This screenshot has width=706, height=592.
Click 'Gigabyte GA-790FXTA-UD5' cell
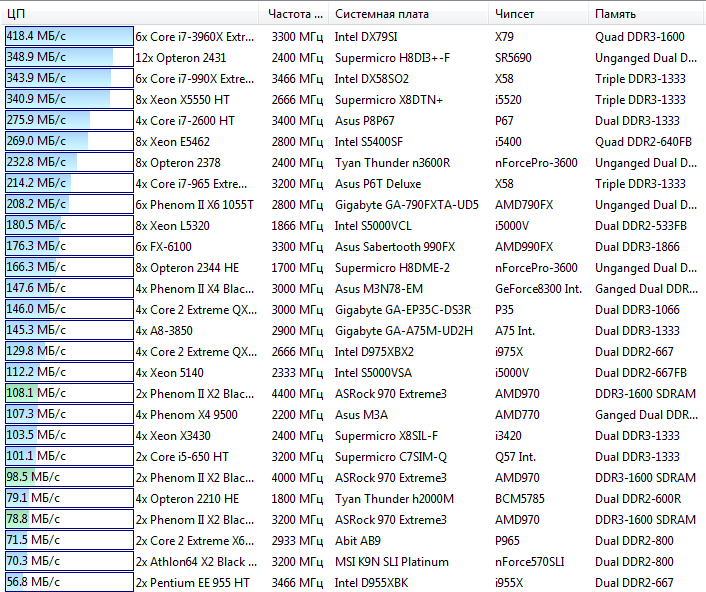[x=407, y=205]
